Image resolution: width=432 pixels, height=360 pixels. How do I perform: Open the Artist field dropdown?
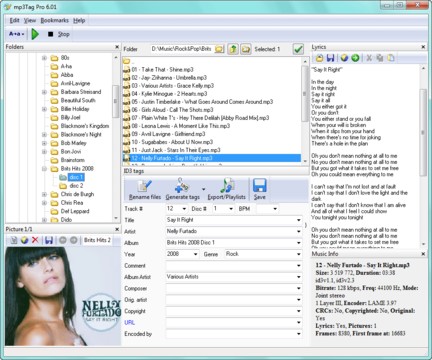pyautogui.click(x=299, y=231)
